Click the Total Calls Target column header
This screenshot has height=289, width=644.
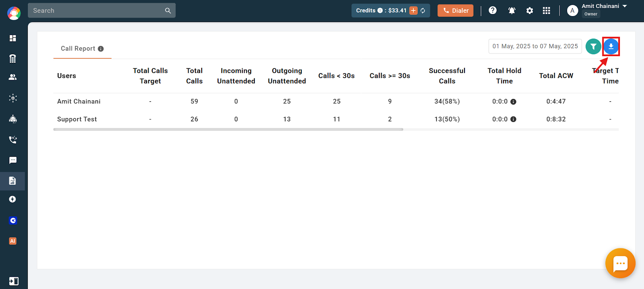point(150,76)
